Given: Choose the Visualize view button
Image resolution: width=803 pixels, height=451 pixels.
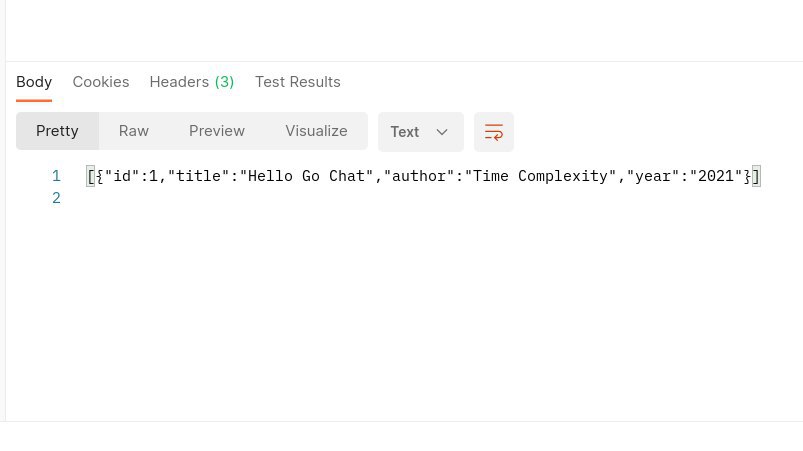Looking at the screenshot, I should tap(316, 131).
